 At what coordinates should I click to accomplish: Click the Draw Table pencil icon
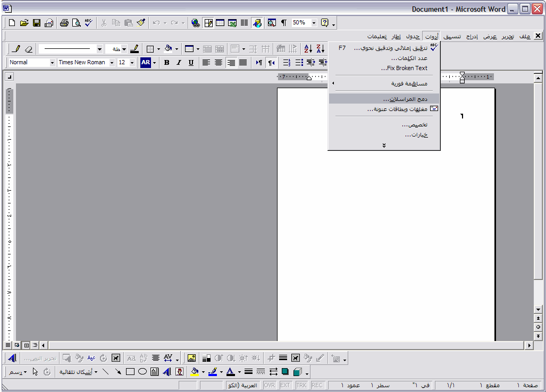click(x=16, y=49)
